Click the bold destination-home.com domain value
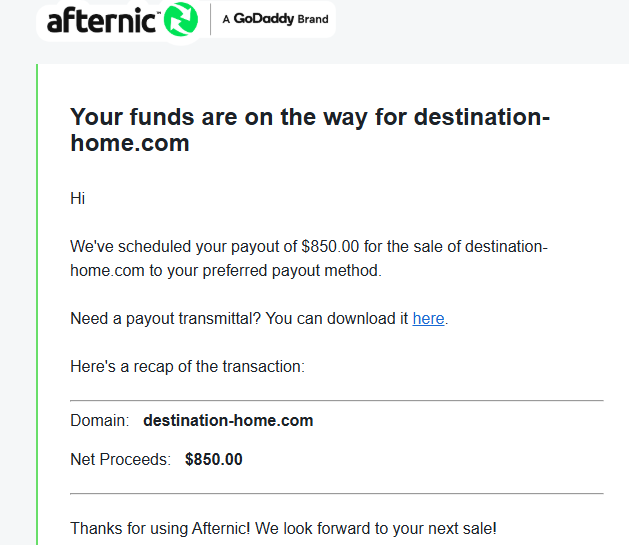Viewport: 629px width, 545px height. 228,420
